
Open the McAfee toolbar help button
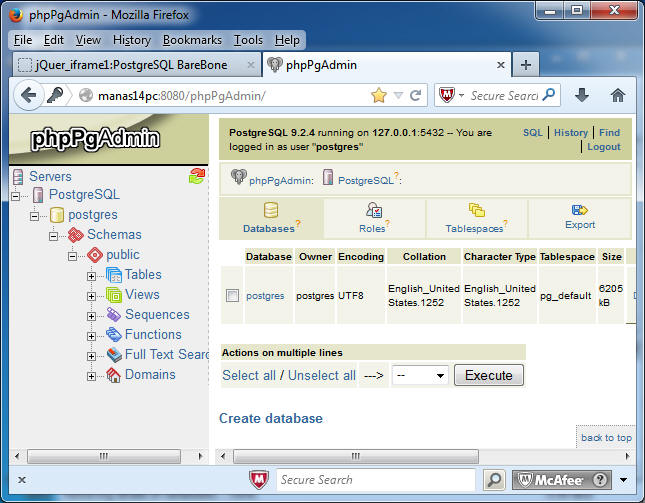pos(600,480)
